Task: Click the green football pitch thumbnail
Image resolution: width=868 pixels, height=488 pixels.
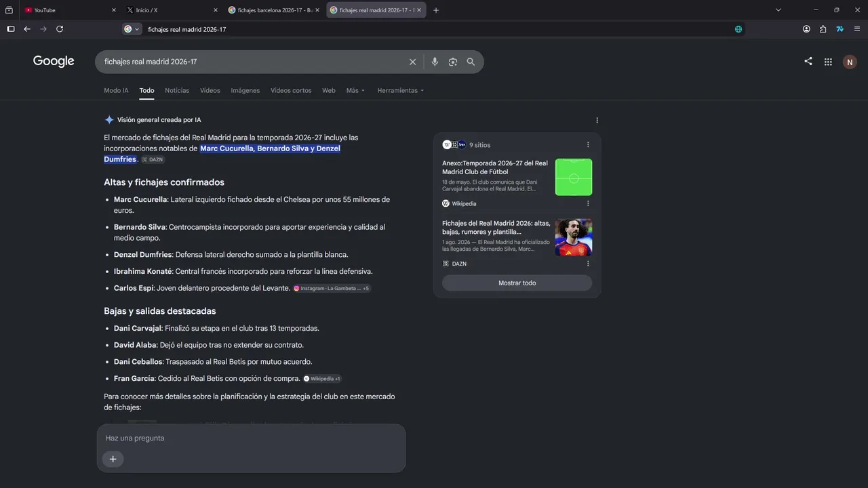Action: tap(574, 178)
